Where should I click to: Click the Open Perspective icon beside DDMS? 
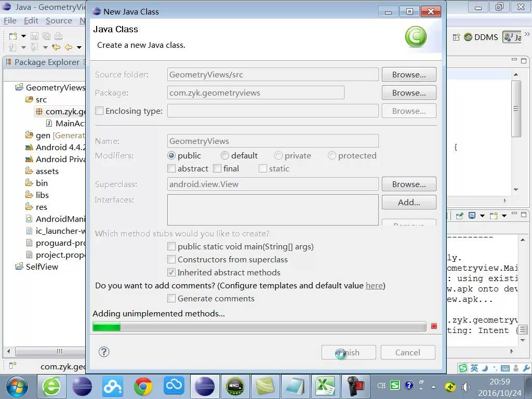click(x=456, y=37)
